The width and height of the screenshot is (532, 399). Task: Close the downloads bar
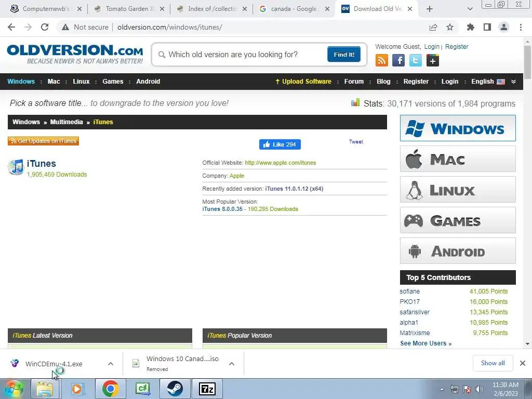523,363
